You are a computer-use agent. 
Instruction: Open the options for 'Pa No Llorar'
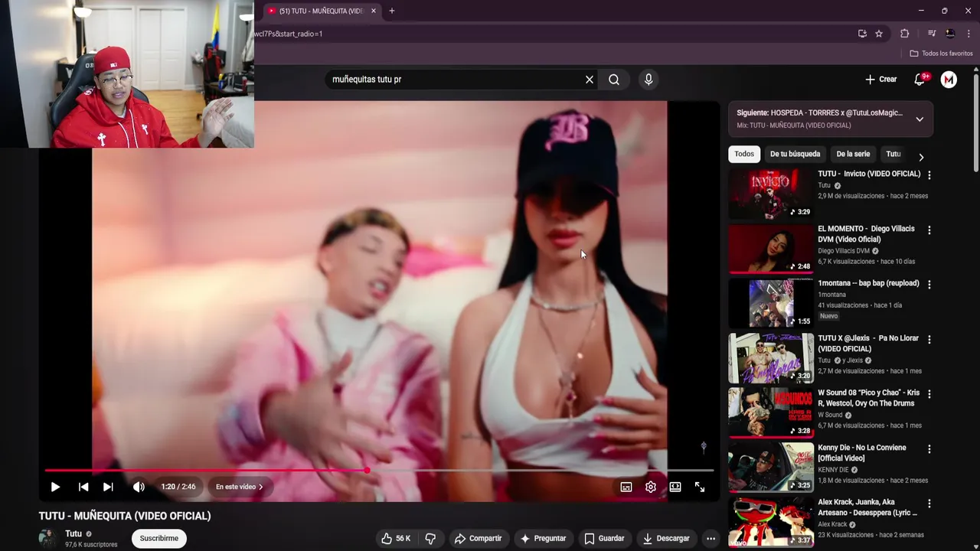point(929,340)
